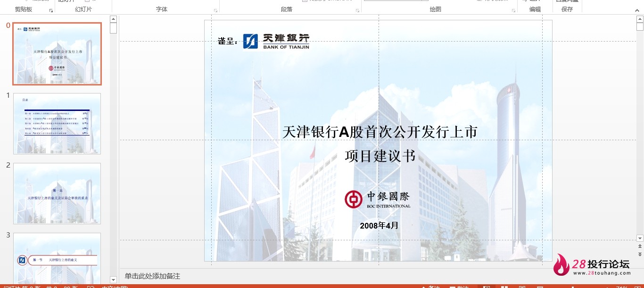The height and width of the screenshot is (288, 644).
Task: Select slide 2 第一章 thumbnail
Action: (57, 194)
